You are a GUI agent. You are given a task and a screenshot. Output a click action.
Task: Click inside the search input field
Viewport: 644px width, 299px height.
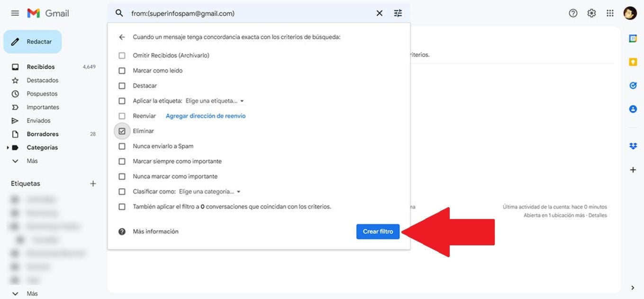click(246, 13)
